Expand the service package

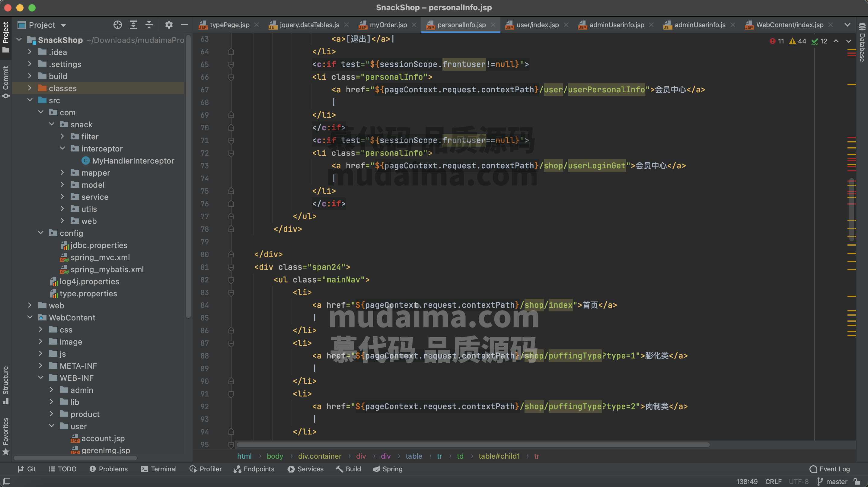coord(62,197)
